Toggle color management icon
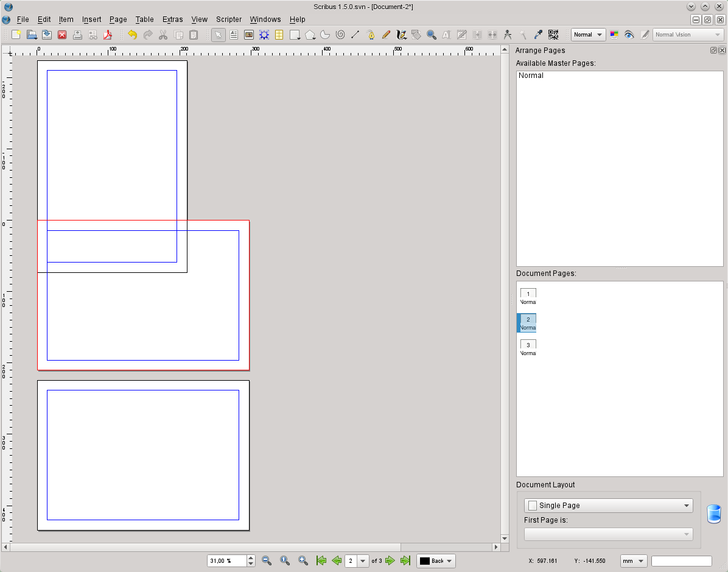The image size is (728, 572). point(614,35)
